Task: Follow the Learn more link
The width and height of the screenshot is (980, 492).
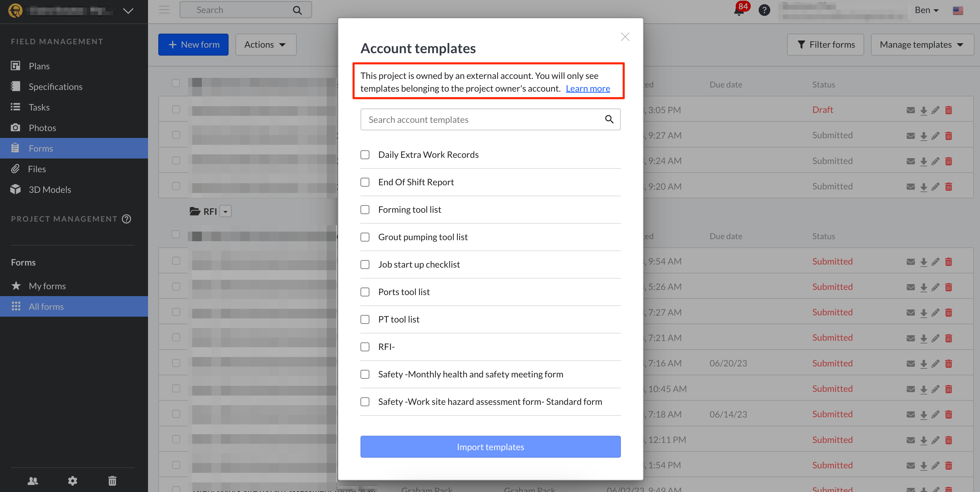Action: pyautogui.click(x=588, y=88)
